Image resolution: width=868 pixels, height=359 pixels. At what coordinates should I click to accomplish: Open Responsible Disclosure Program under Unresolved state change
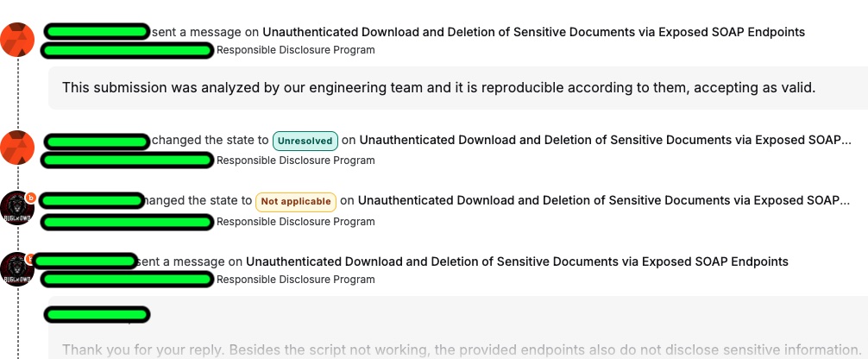(295, 160)
